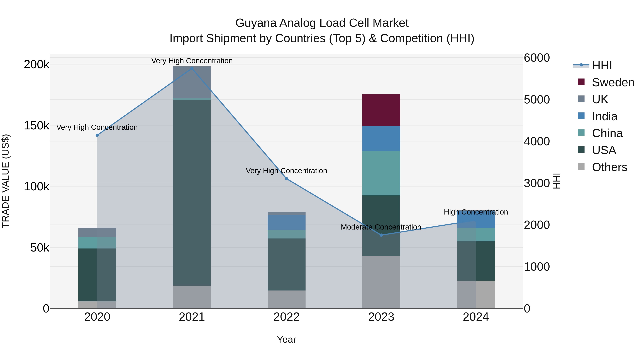This screenshot has height=362, width=644.
Task: Toggle China series via legend label
Action: click(607, 133)
